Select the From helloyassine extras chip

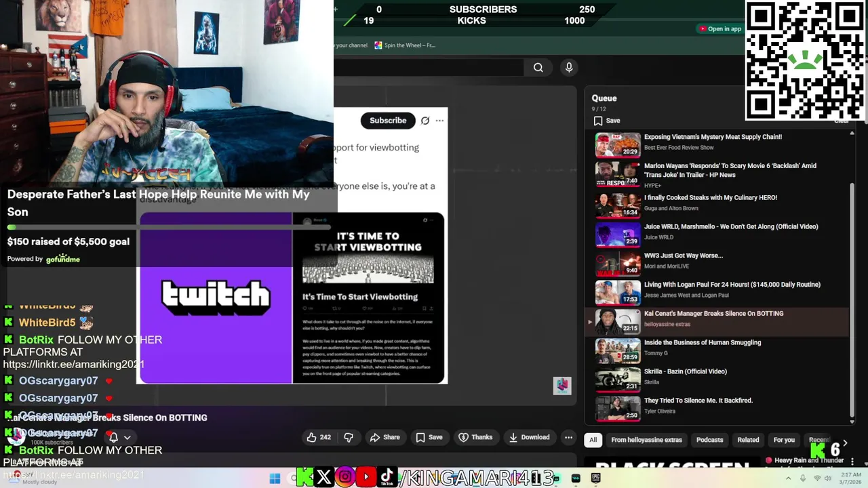[646, 440]
